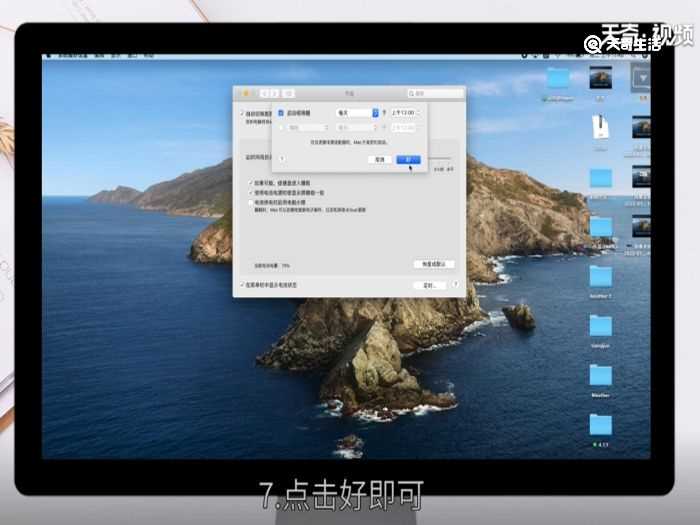The height and width of the screenshot is (525, 700).
Task: Click the 定时... (Schedule) button
Action: [x=429, y=285]
